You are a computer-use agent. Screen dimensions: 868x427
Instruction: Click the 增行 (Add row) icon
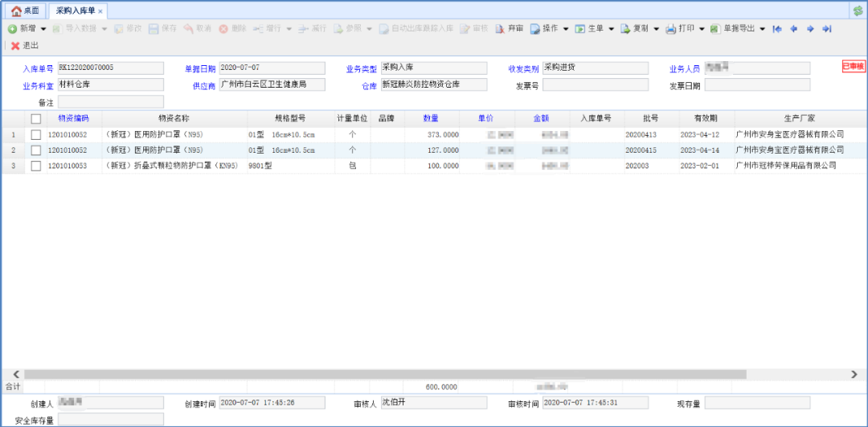[259, 29]
